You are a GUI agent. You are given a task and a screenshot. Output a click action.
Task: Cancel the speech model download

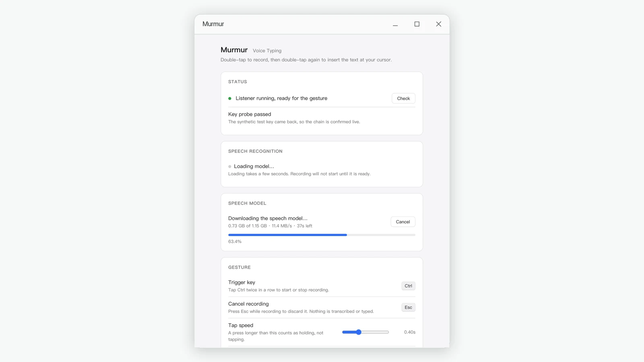[x=403, y=222]
